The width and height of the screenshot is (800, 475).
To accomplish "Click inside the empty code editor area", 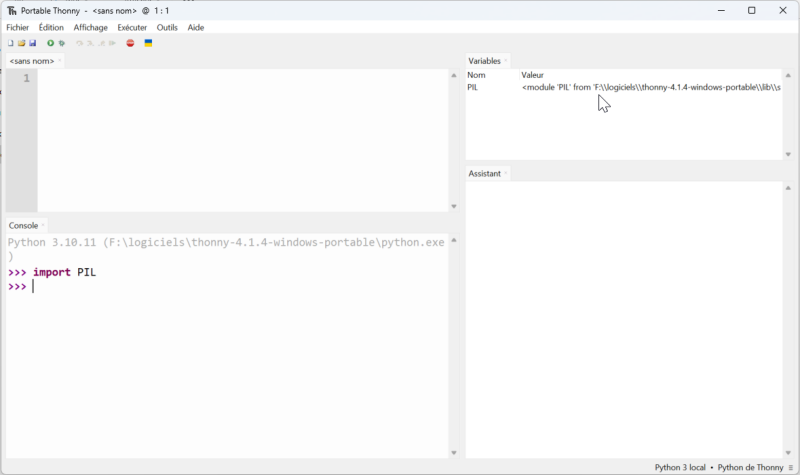I will [x=243, y=140].
